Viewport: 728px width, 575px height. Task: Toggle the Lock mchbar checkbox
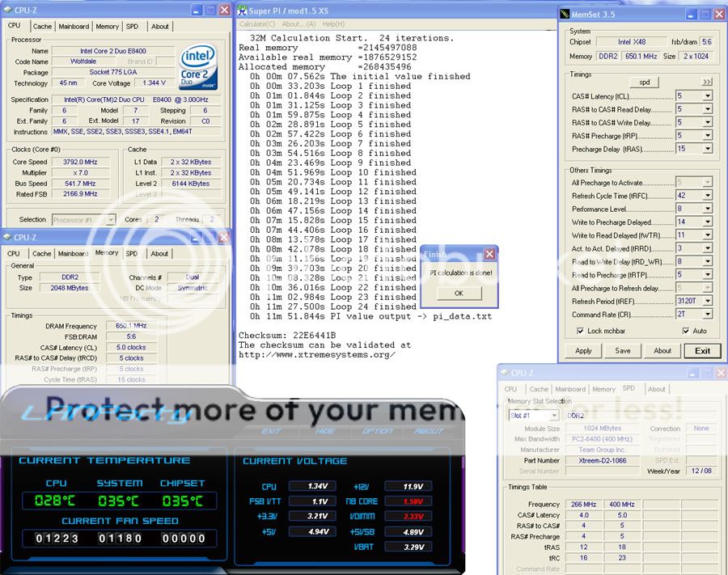click(580, 331)
